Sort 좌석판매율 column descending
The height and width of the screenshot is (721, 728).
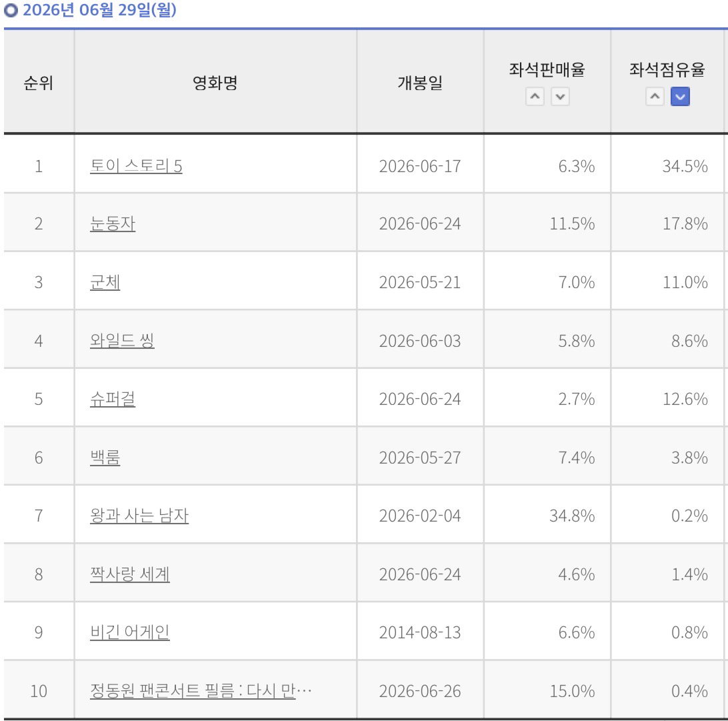[561, 97]
